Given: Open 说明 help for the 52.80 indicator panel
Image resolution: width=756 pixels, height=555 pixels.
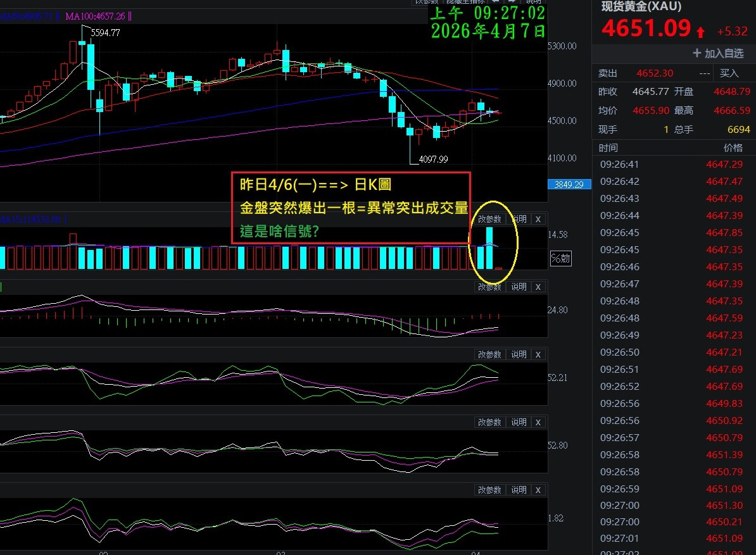Looking at the screenshot, I should (519, 422).
